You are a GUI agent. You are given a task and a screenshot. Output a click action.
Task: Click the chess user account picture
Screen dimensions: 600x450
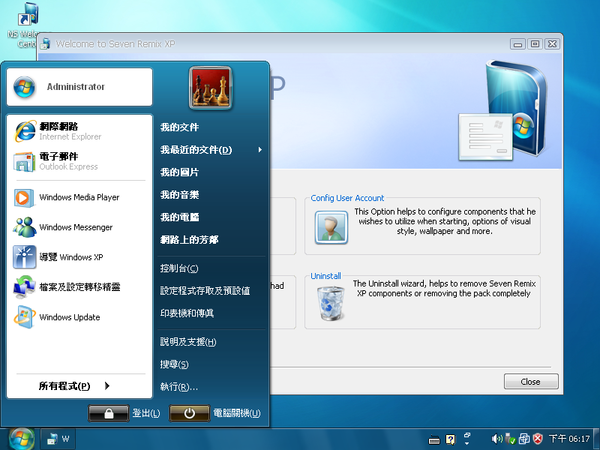[210, 88]
